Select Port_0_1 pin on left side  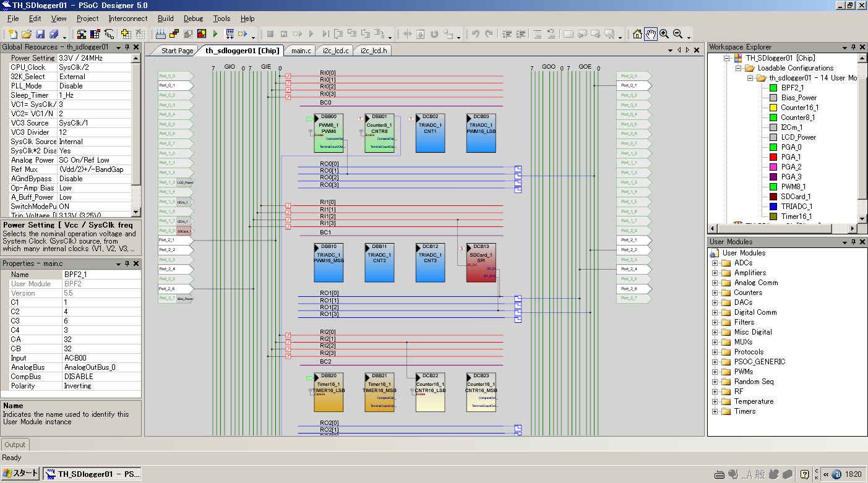(176, 85)
